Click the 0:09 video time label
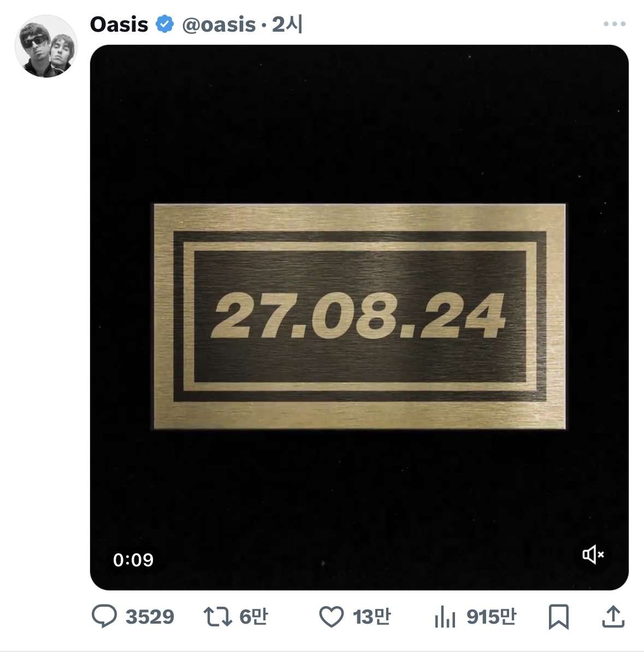 tap(133, 560)
